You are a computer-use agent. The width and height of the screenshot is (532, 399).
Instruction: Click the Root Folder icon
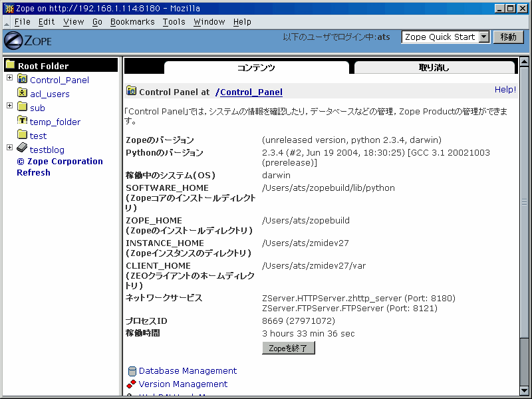point(10,65)
